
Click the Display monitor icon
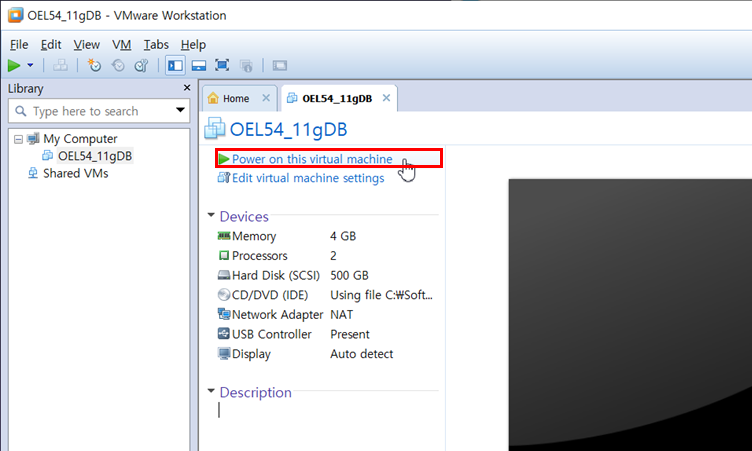coord(224,354)
